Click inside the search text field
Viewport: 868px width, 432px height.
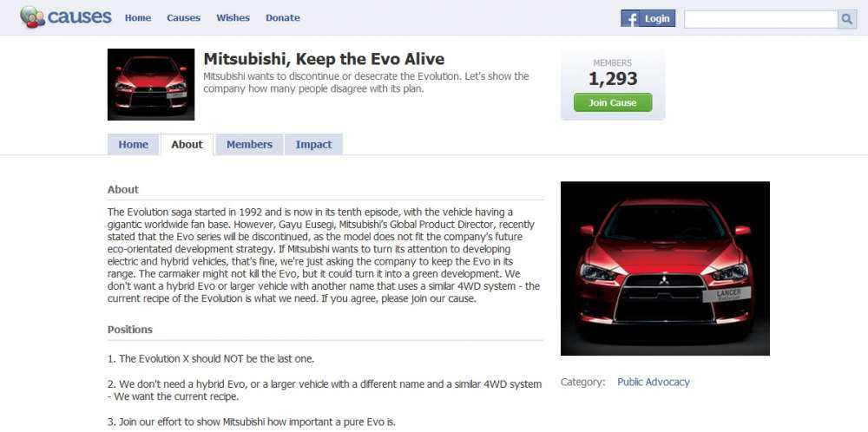click(761, 19)
